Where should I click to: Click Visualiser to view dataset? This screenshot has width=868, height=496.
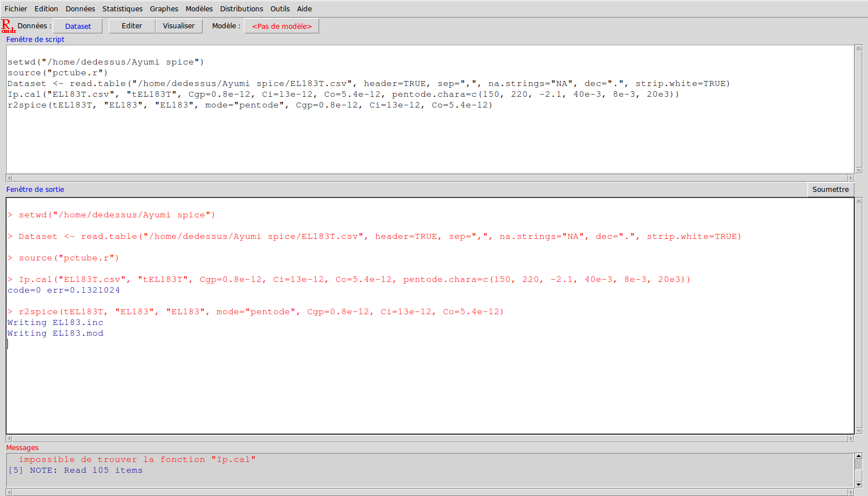179,26
